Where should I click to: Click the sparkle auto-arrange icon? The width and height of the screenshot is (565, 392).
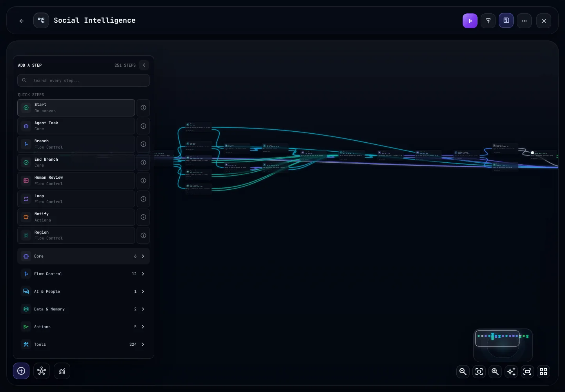click(511, 372)
